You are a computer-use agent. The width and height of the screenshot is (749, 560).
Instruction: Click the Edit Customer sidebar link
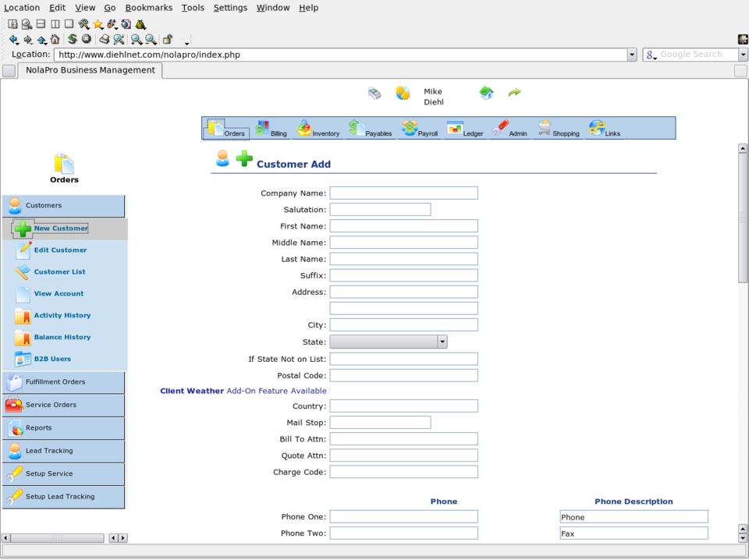(60, 250)
